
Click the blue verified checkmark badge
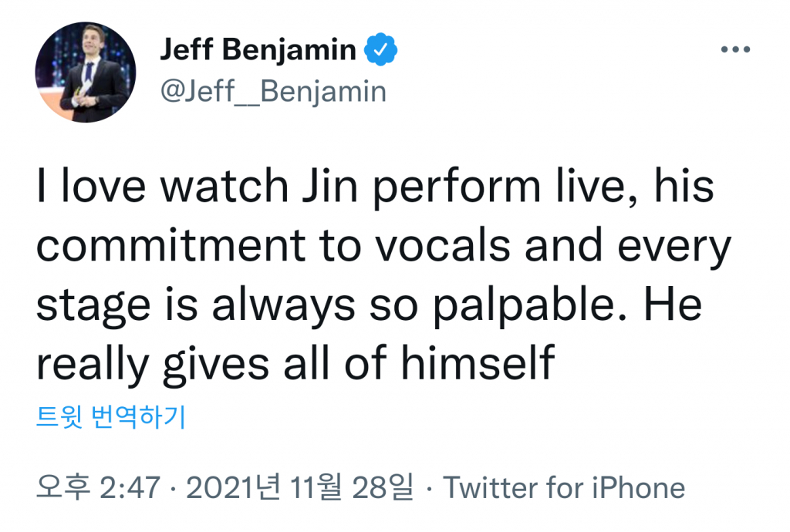381,49
